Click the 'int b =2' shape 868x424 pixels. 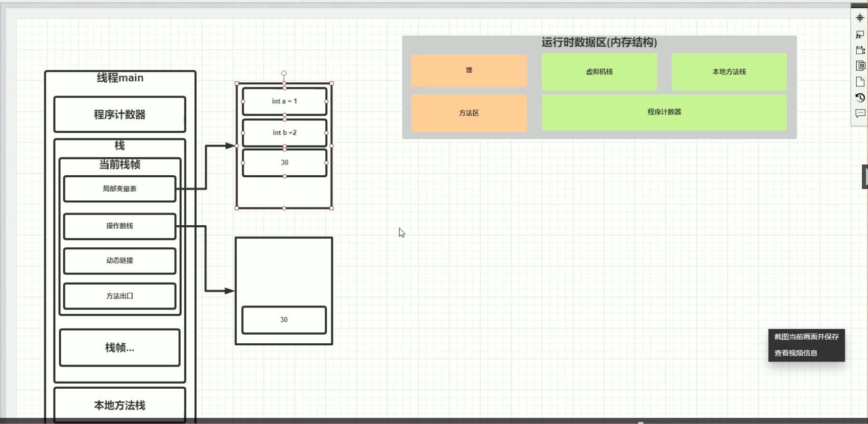point(284,133)
